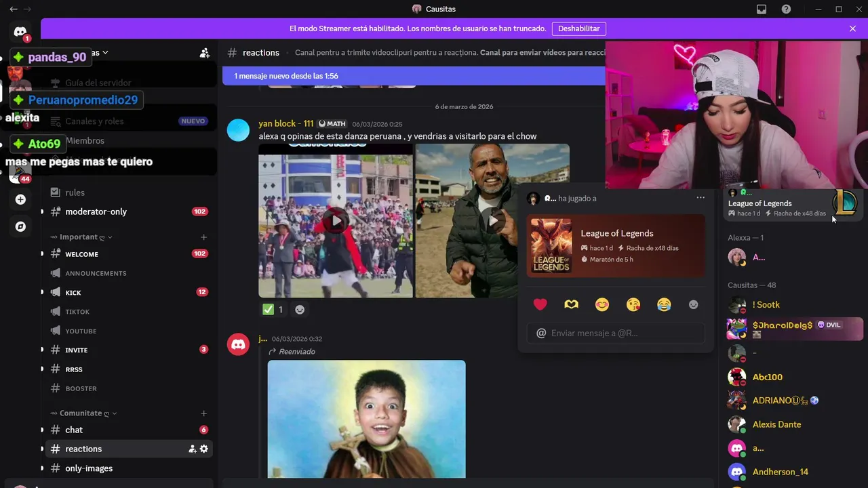868x488 pixels.
Task: Add a reaction to yan block's message
Action: click(x=300, y=309)
